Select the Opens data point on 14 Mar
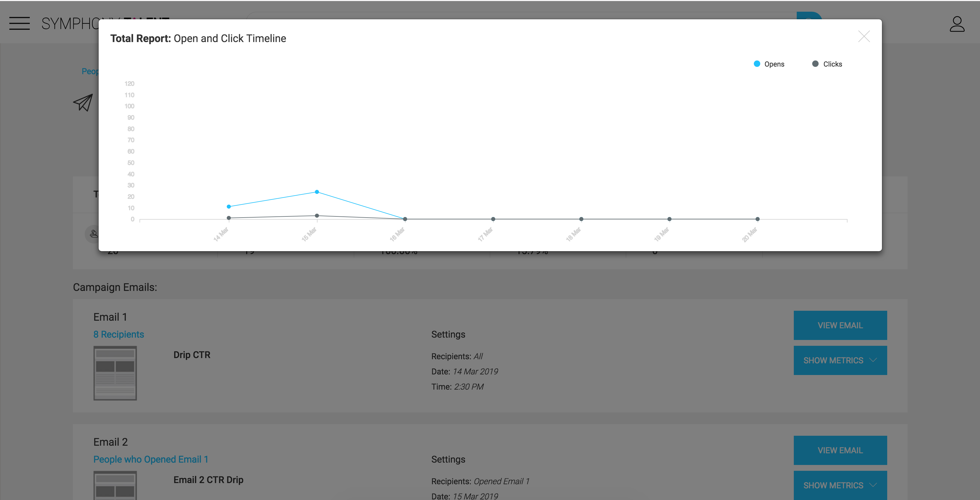 click(x=229, y=206)
